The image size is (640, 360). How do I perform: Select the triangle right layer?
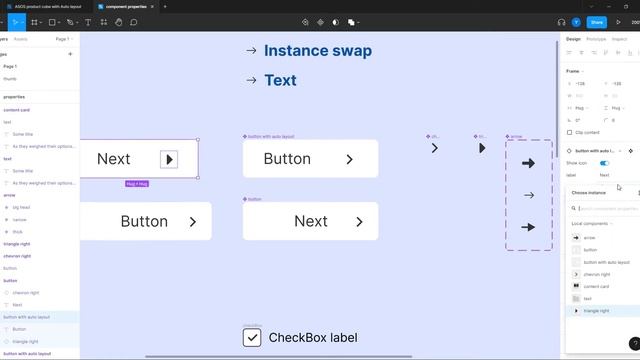pos(17,244)
